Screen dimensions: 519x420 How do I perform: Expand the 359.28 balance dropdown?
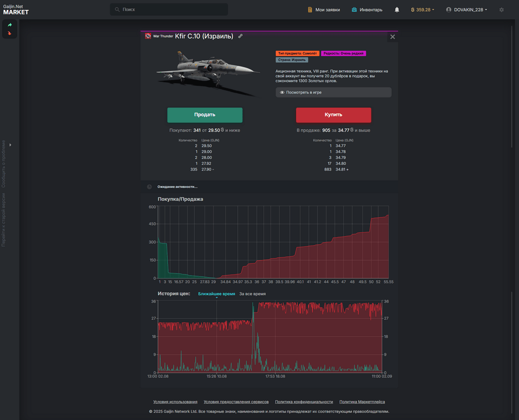[x=423, y=9]
